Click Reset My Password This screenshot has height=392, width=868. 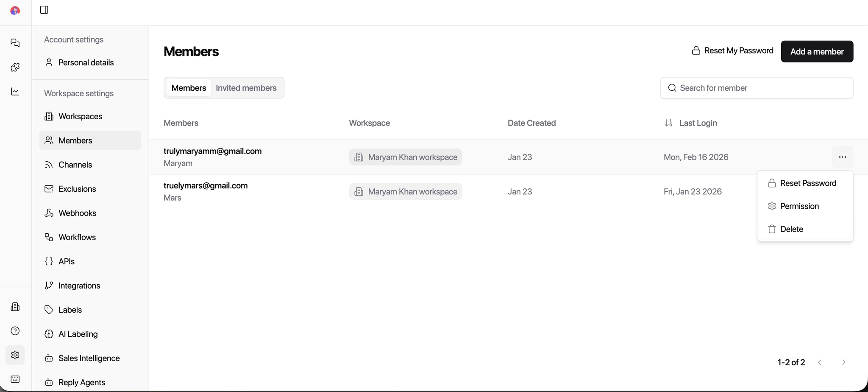tap(732, 50)
